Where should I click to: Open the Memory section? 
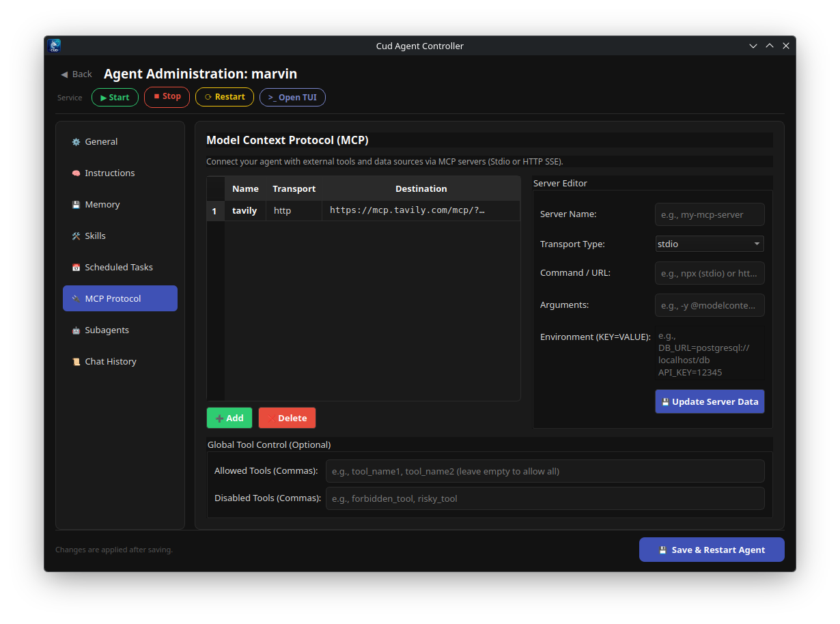[120, 205]
